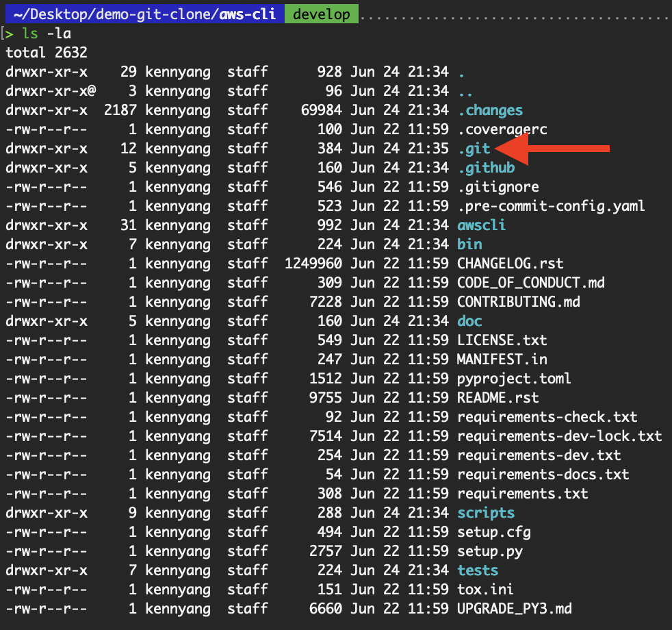
Task: Click the 1249960 file size value
Action: click(x=313, y=264)
